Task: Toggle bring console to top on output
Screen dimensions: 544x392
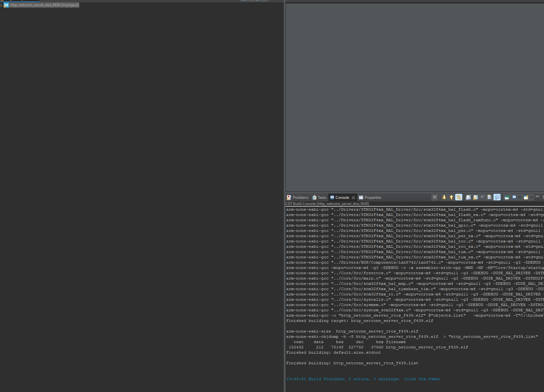Action: pyautogui.click(x=497, y=197)
